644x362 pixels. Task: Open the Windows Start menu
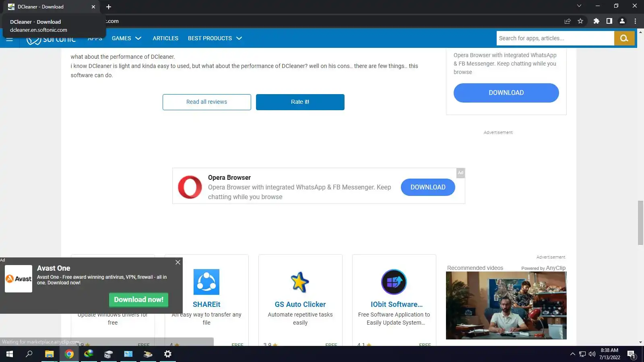(10, 354)
